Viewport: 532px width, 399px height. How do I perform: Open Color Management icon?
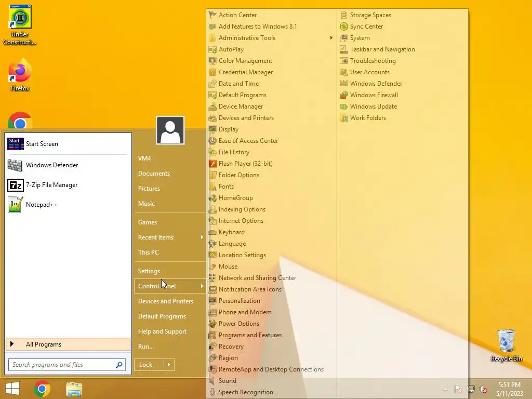(212, 61)
